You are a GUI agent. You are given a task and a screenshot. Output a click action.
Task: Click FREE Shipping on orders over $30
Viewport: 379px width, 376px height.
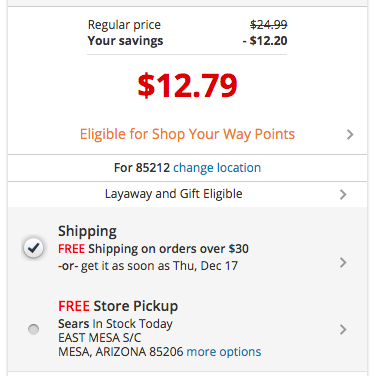[x=153, y=249]
